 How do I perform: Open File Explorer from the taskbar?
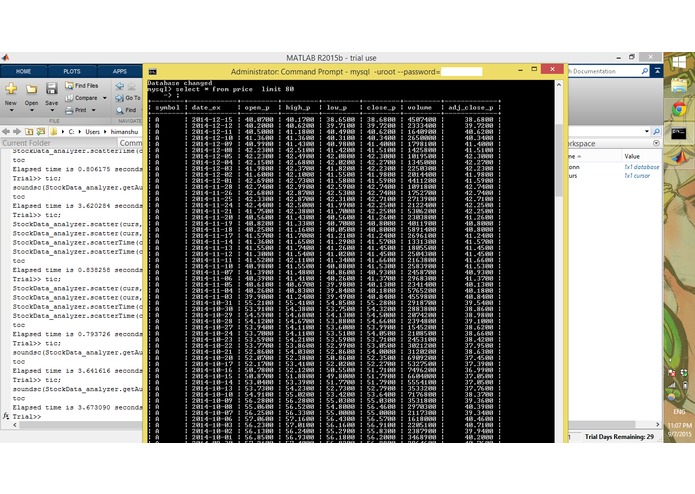[x=679, y=85]
